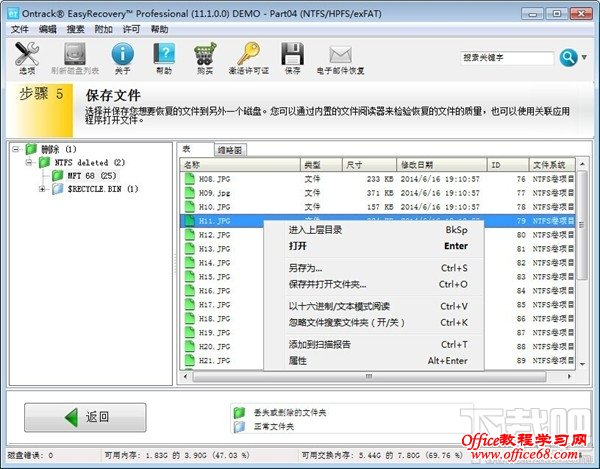600x469 pixels.
Task: Collapse the 删除 (1) tree node
Action: (15, 149)
